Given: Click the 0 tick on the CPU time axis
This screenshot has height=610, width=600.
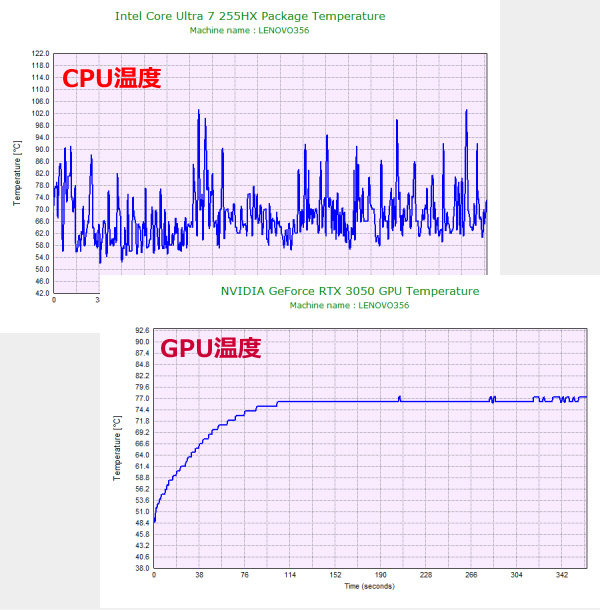Looking at the screenshot, I should pos(54,300).
